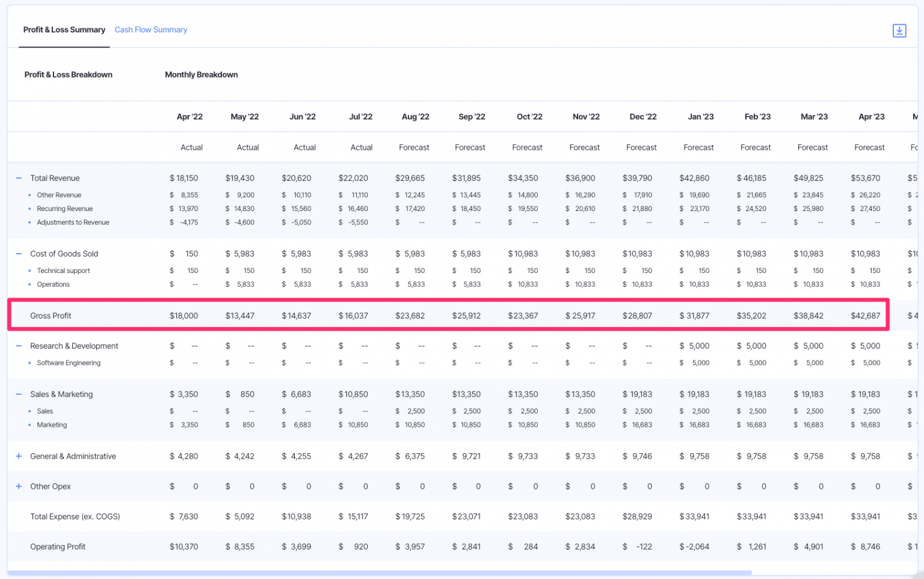924x579 pixels.
Task: Click the Forecast label under Oct '22
Action: point(527,147)
